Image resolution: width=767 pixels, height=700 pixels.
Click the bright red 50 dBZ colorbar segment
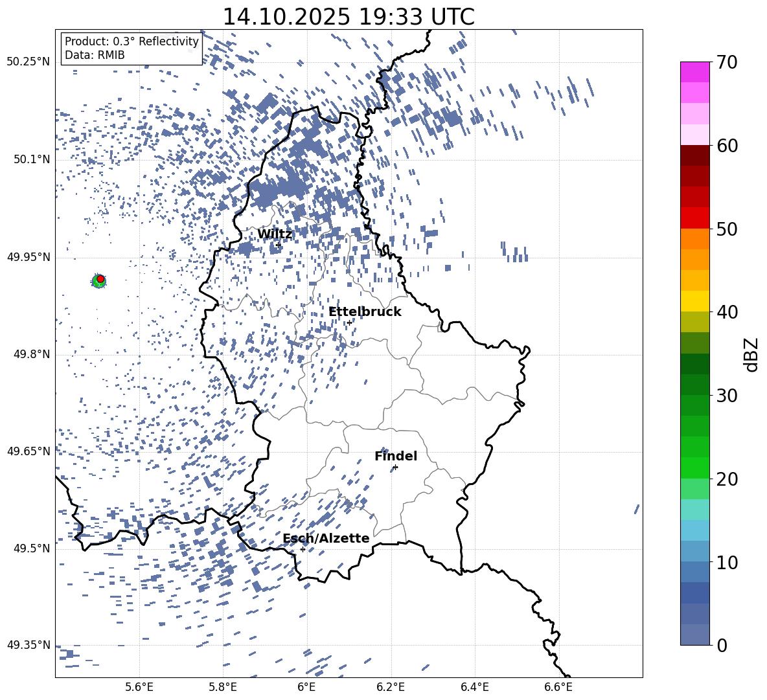[x=695, y=218]
